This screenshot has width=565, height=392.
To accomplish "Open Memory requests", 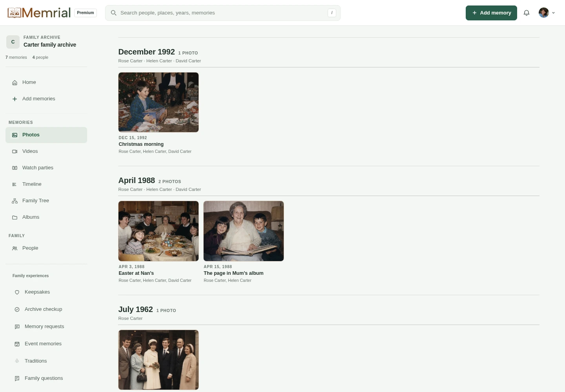I will click(x=46, y=327).
